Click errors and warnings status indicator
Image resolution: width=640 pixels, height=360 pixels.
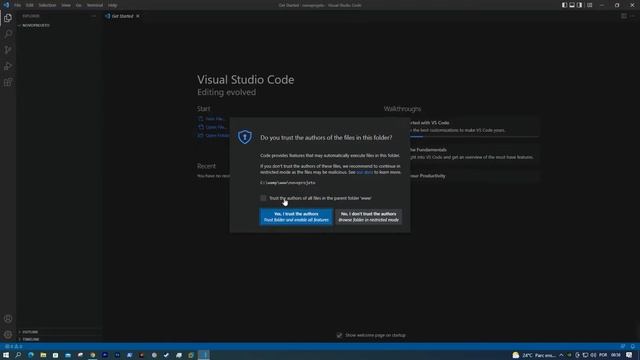pos(13,346)
